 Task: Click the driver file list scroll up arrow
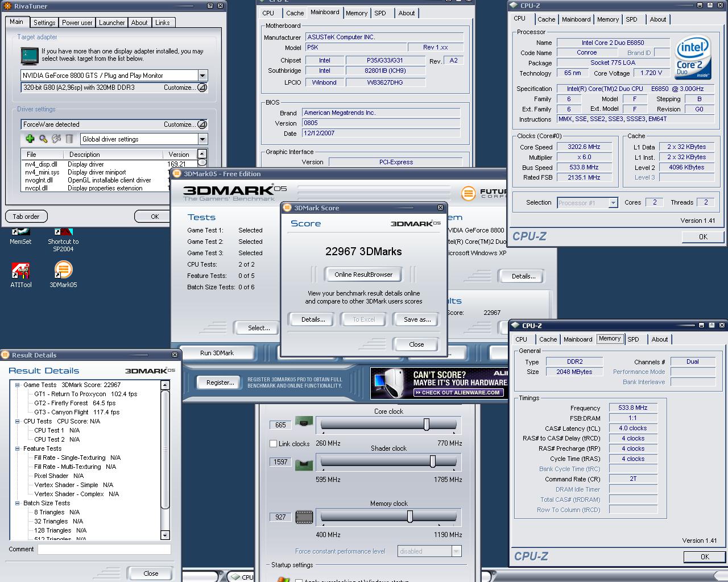[x=201, y=154]
